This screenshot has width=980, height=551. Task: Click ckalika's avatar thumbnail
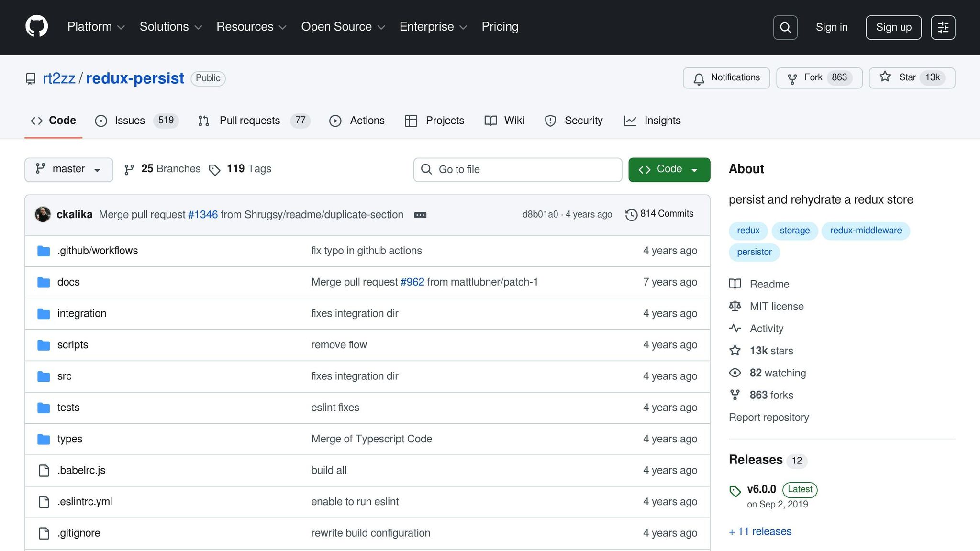pyautogui.click(x=43, y=214)
